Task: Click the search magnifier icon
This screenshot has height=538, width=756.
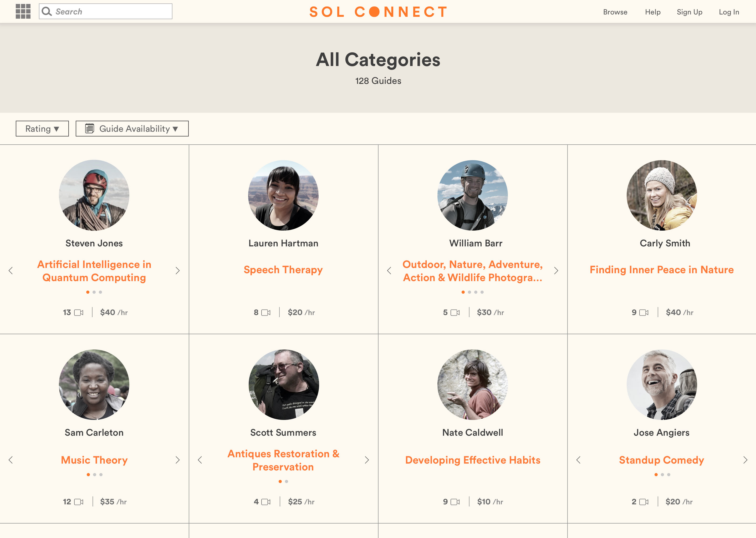Action: 47,12
